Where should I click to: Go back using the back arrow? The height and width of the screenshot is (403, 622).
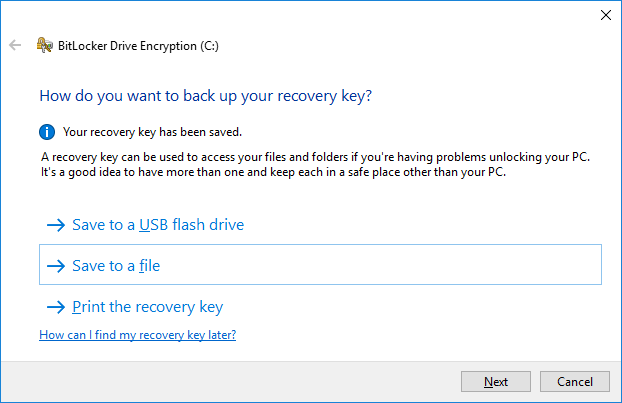click(x=15, y=45)
